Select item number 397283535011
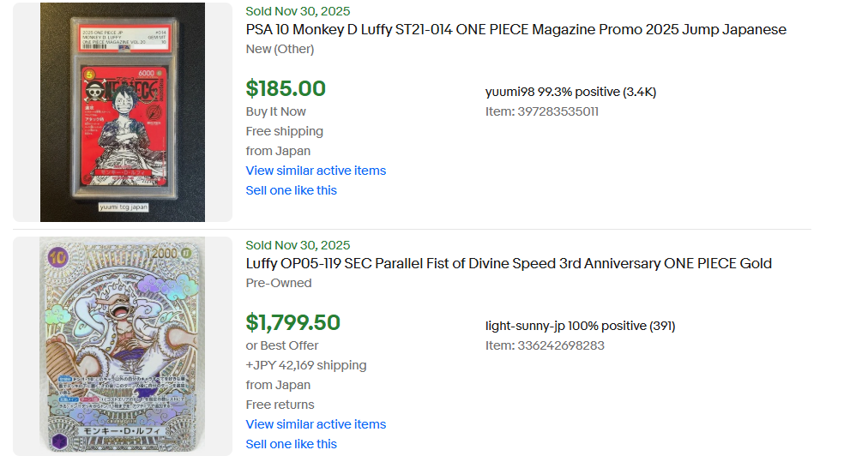The width and height of the screenshot is (868, 468). (x=542, y=111)
